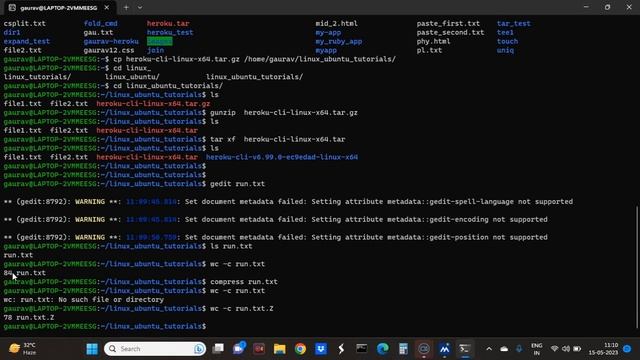
Task: Click the terminal tab's shell icon
Action: (12, 7)
